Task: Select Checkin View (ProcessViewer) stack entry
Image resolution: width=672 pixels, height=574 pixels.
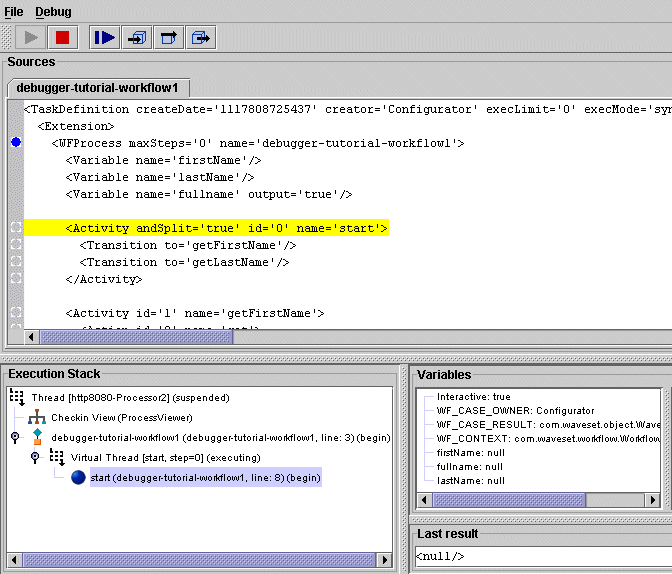Action: click(122, 418)
